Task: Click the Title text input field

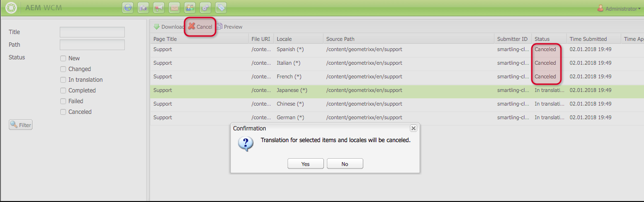Action: (x=92, y=32)
